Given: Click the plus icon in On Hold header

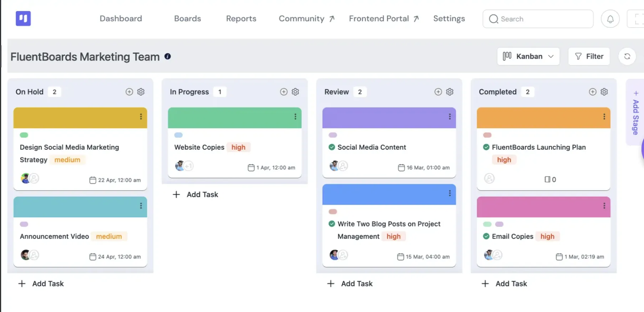Looking at the screenshot, I should [x=129, y=92].
